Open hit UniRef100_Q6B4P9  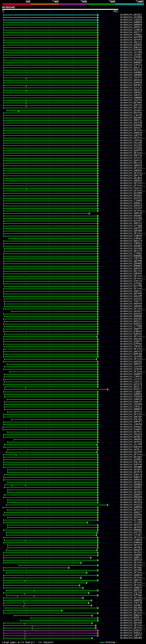coord(131,25)
